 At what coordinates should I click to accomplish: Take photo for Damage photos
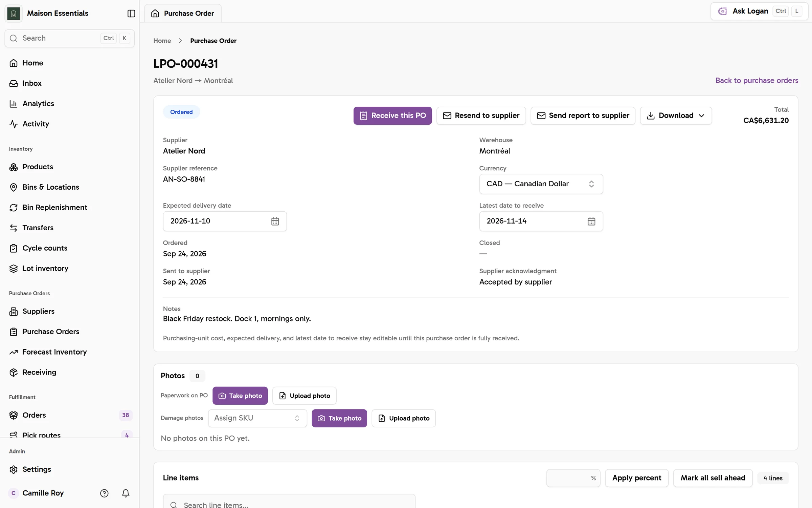339,418
